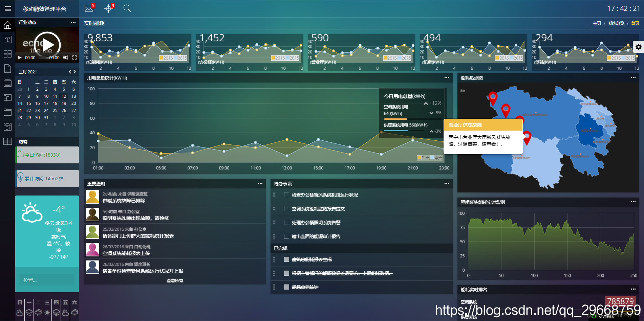Open the alerts icon with badge 9

click(x=108, y=8)
